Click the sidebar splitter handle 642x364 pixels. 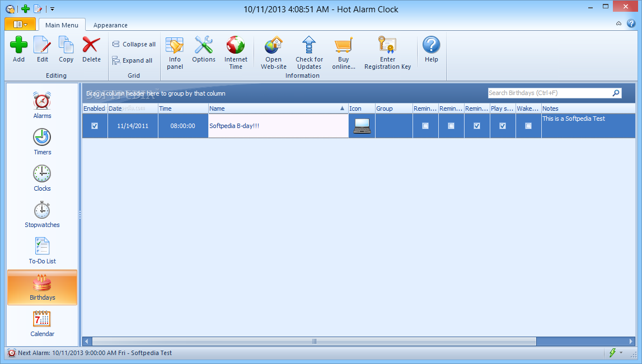coord(80,214)
